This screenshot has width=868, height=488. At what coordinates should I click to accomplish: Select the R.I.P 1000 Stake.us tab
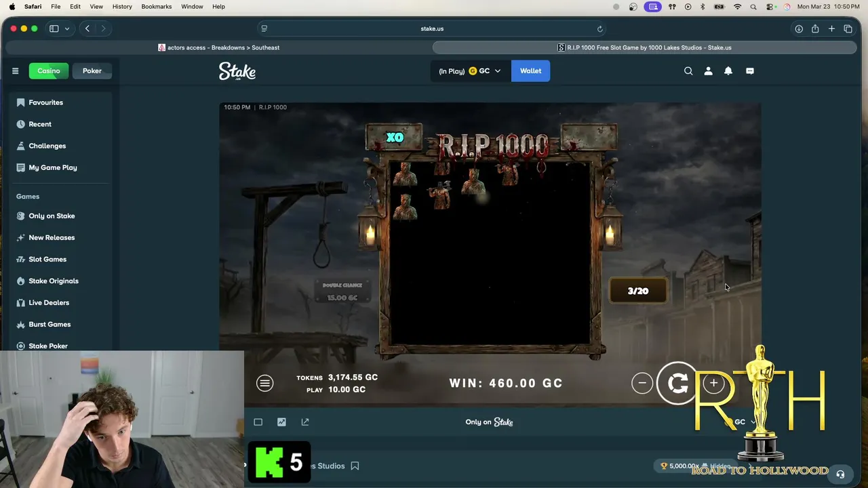click(644, 47)
